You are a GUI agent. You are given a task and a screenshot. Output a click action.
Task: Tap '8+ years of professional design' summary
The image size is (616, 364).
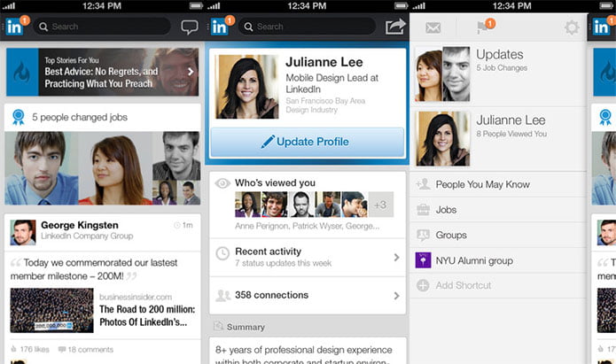pos(304,354)
